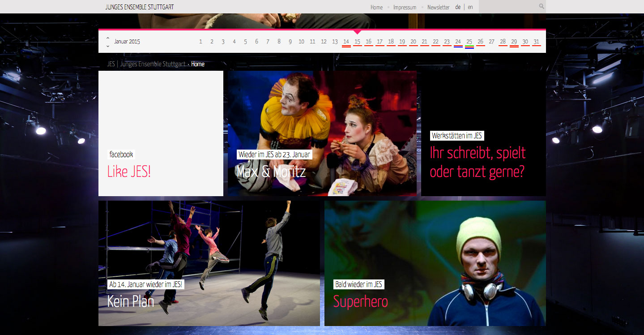Select calendar day 14
The image size is (644, 335).
(346, 42)
